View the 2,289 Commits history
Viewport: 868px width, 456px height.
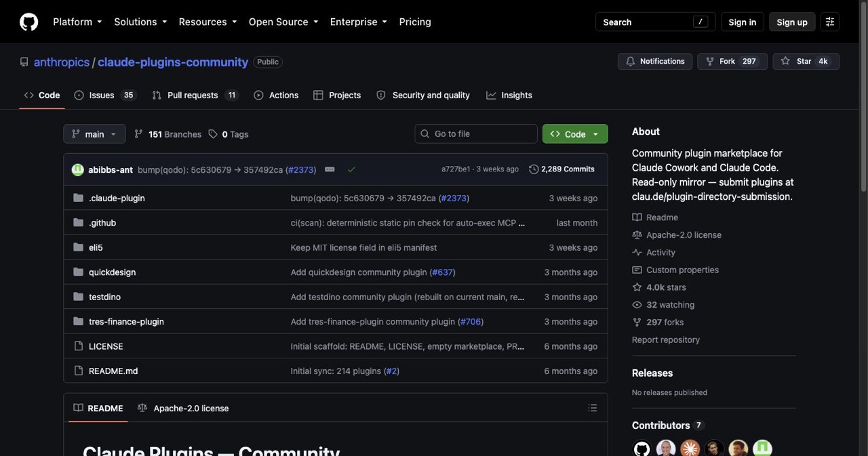click(561, 169)
